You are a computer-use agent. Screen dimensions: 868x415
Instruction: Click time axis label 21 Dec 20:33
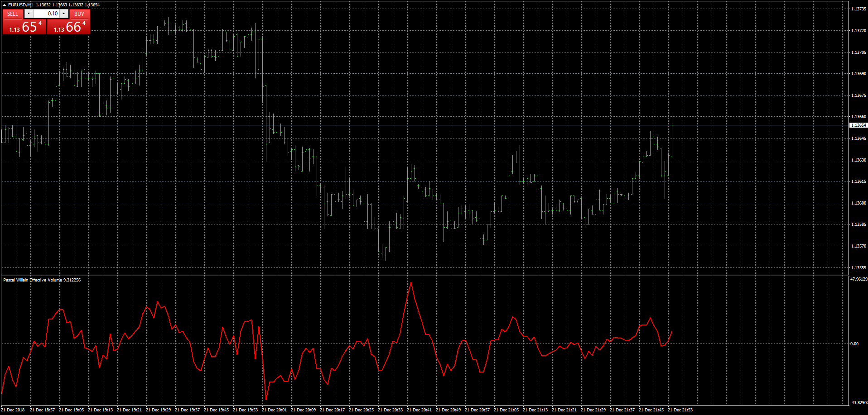pos(390,410)
